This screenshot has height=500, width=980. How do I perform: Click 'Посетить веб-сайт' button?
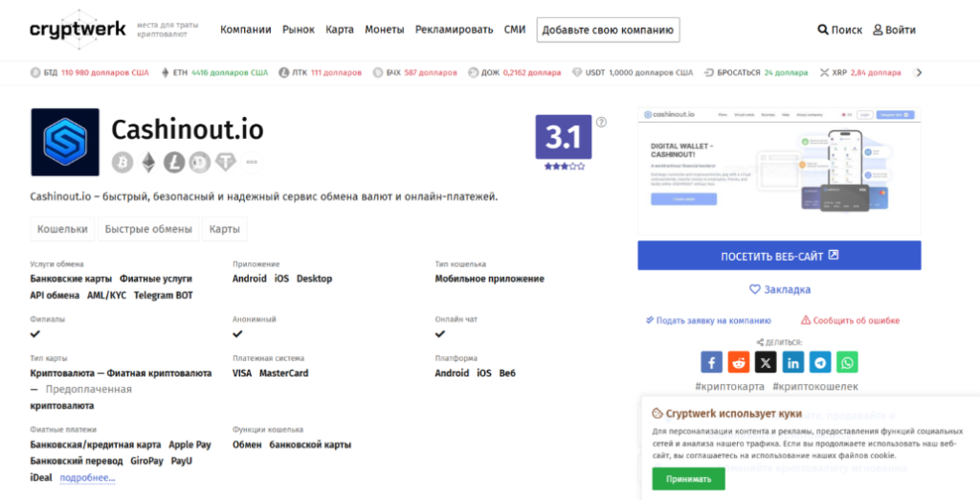point(779,256)
